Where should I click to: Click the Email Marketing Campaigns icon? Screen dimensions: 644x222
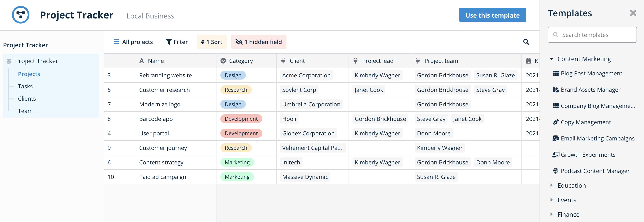click(556, 138)
